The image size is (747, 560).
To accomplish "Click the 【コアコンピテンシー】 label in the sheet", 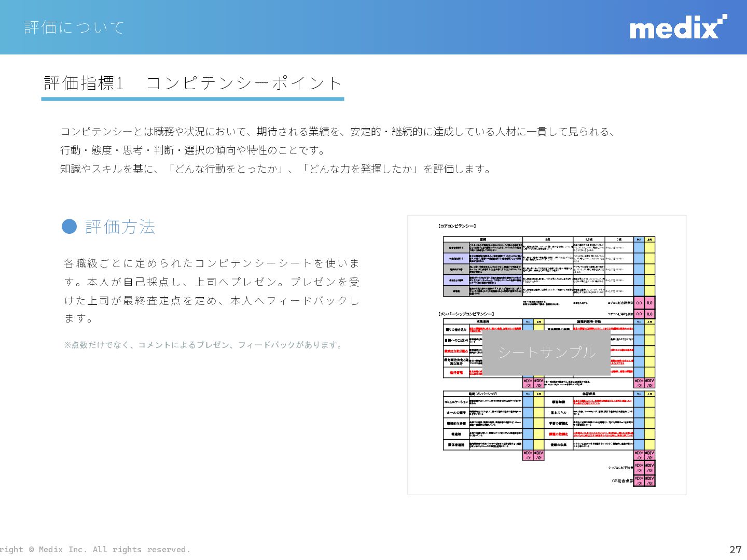I will pos(457,226).
